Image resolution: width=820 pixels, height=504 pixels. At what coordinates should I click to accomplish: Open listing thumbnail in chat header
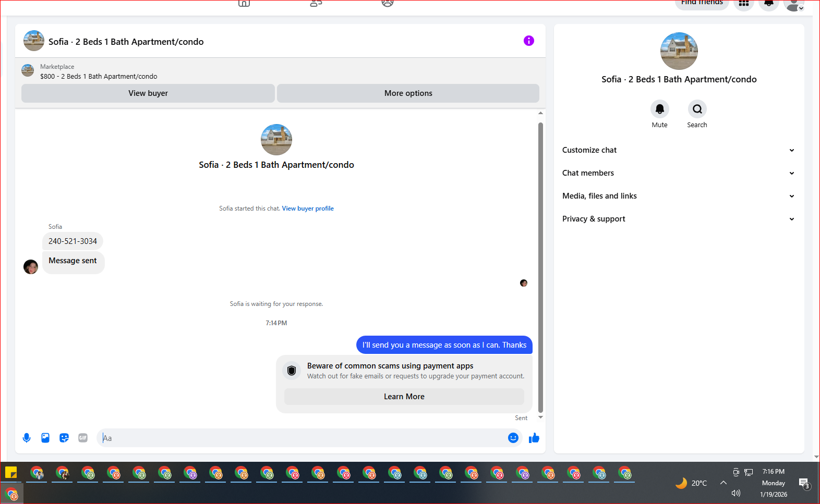coord(34,41)
